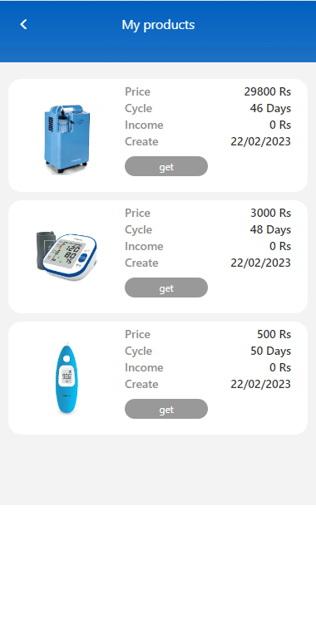Image resolution: width=316 pixels, height=644 pixels.
Task: Tap the blue ear thermometer image
Action: [x=67, y=378]
